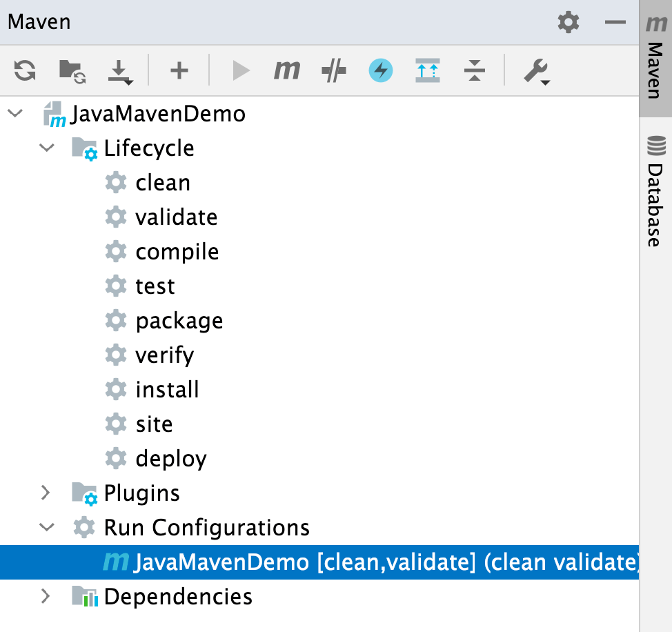Viewport: 672px width, 632px height.
Task: Run Maven build with the play button
Action: tap(240, 70)
